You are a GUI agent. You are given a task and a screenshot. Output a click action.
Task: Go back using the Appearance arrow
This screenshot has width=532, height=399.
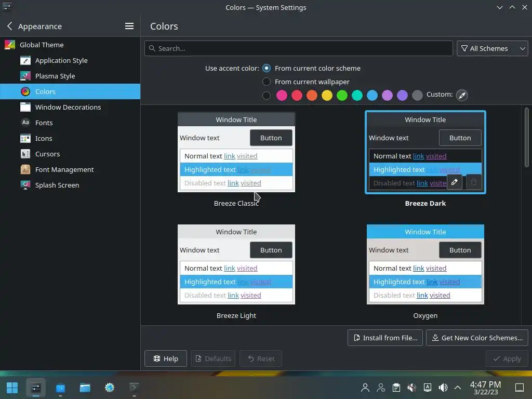(x=9, y=26)
